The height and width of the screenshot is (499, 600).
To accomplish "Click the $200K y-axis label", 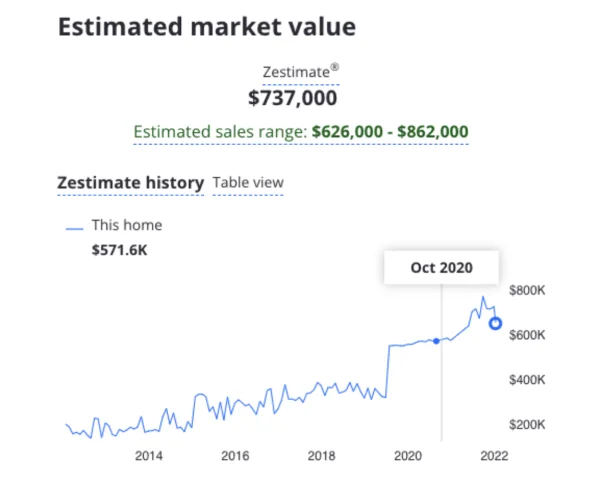I will (x=526, y=425).
